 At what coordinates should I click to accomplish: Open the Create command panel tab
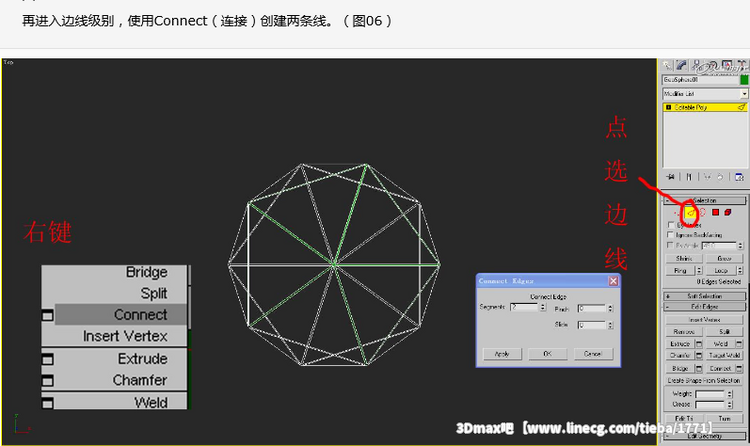[x=666, y=66]
